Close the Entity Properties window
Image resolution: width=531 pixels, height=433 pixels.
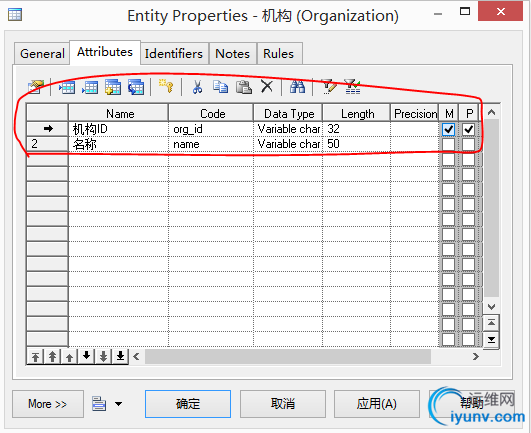[x=501, y=12]
